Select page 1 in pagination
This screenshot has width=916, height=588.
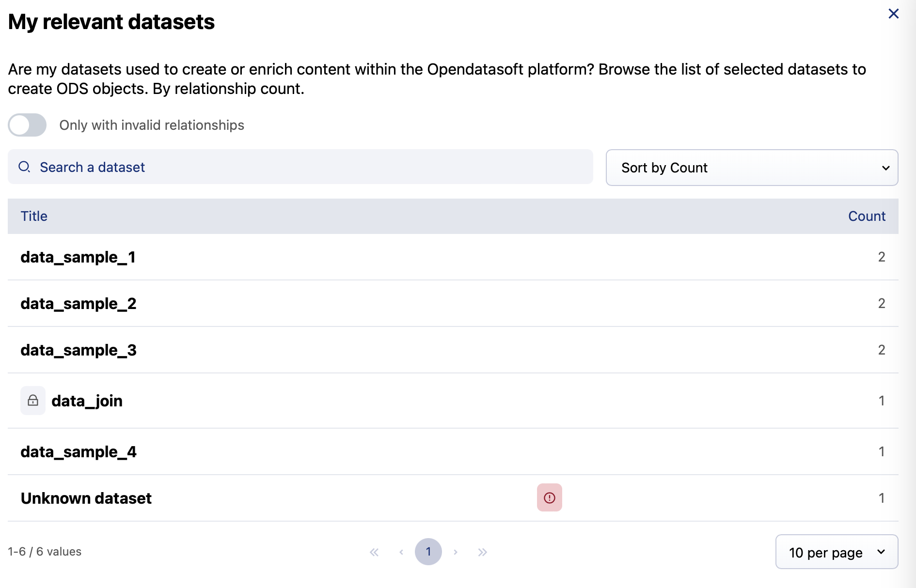tap(428, 552)
